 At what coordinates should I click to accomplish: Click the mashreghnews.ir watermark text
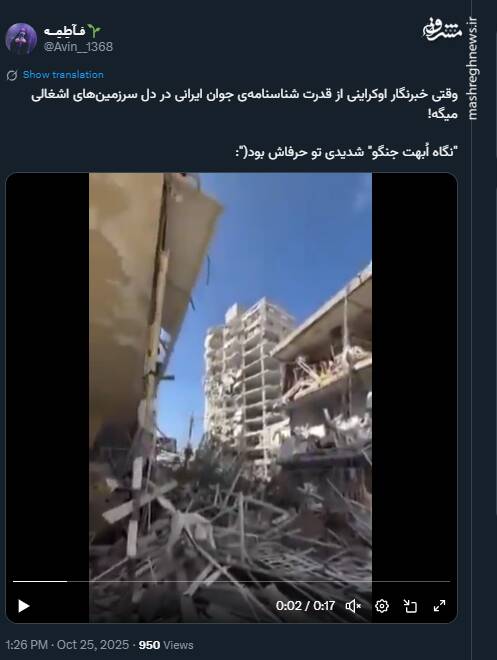[472, 69]
